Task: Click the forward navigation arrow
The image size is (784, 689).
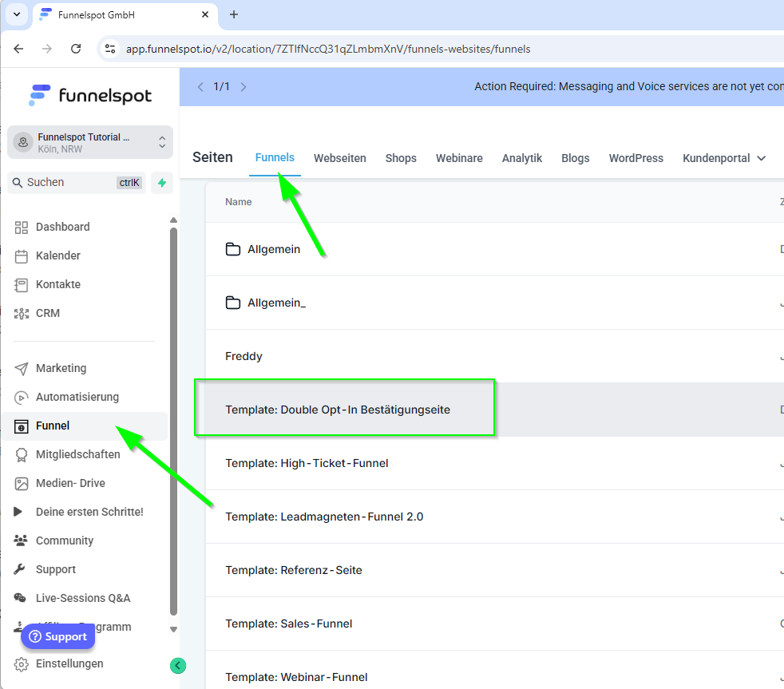Action: click(46, 49)
